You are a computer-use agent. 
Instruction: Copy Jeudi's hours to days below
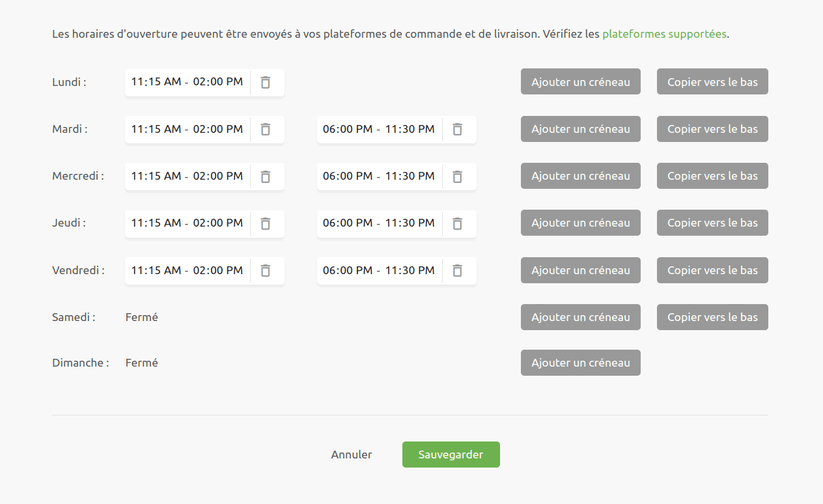click(x=712, y=223)
